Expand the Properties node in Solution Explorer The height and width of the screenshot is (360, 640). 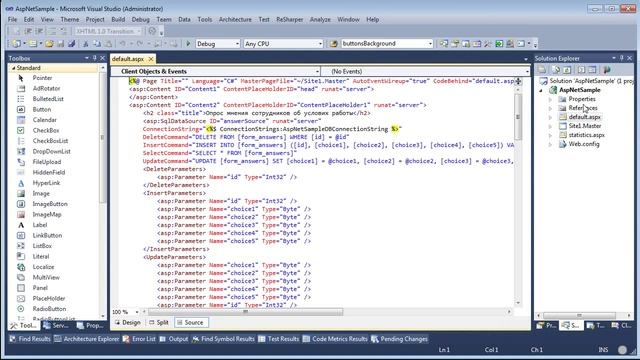[x=550, y=99]
